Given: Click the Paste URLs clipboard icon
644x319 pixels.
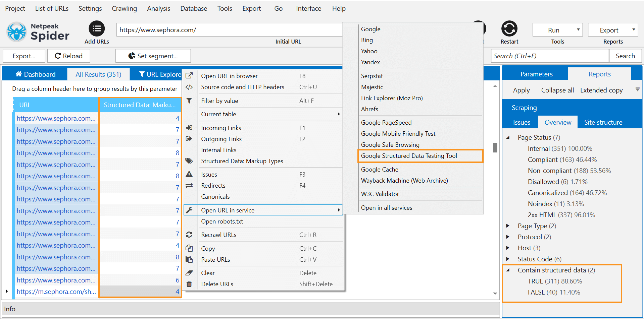Looking at the screenshot, I should 189,259.
